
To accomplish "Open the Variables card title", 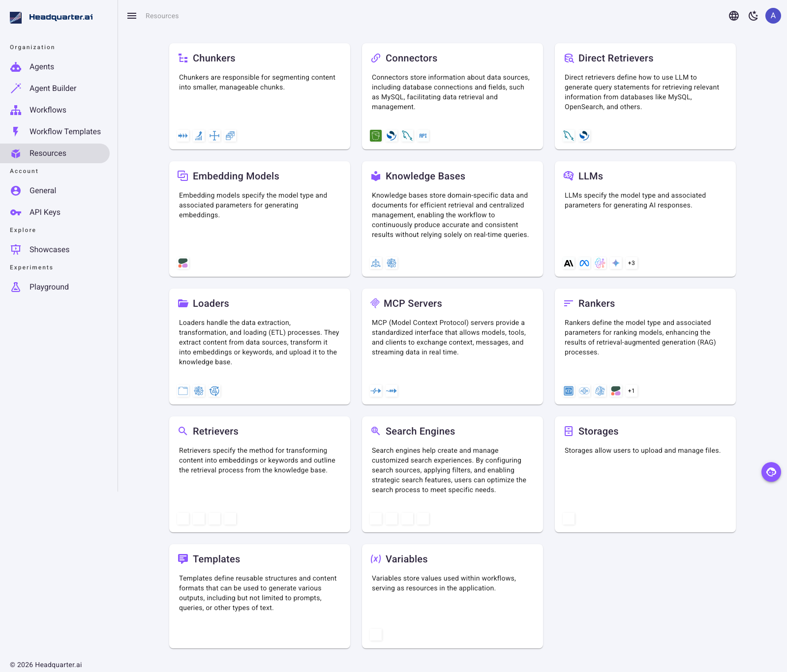I will coord(406,559).
